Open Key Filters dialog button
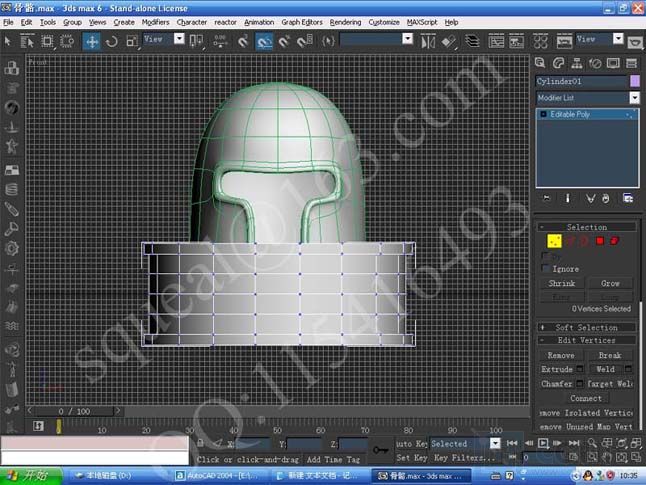 464,458
